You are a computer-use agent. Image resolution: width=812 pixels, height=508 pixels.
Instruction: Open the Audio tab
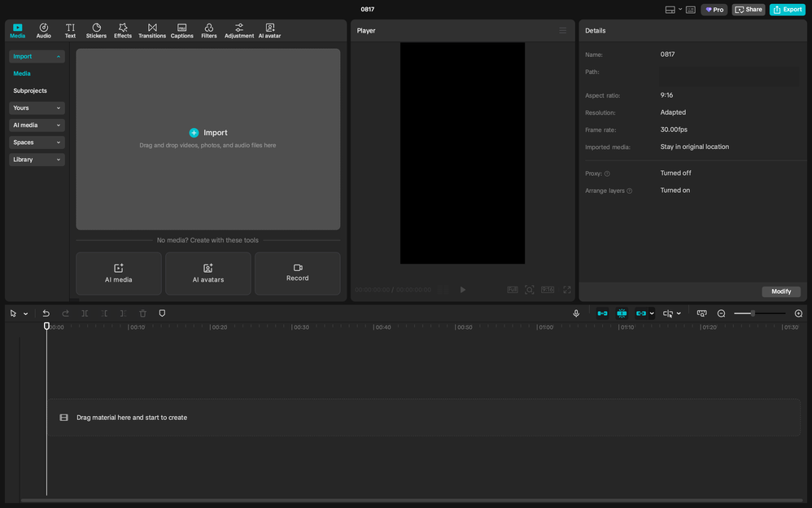tap(43, 31)
